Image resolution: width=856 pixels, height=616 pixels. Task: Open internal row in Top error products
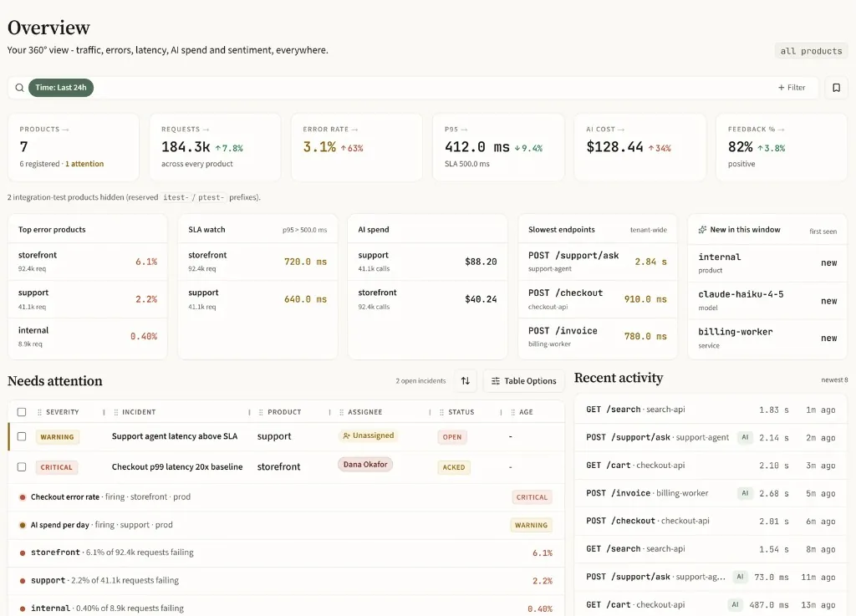87,337
